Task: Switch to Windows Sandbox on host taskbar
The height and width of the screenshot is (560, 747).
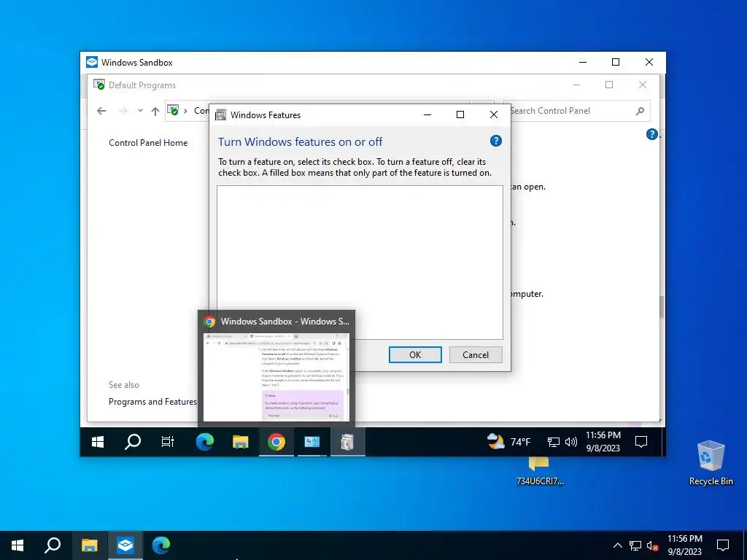Action: pyautogui.click(x=125, y=545)
